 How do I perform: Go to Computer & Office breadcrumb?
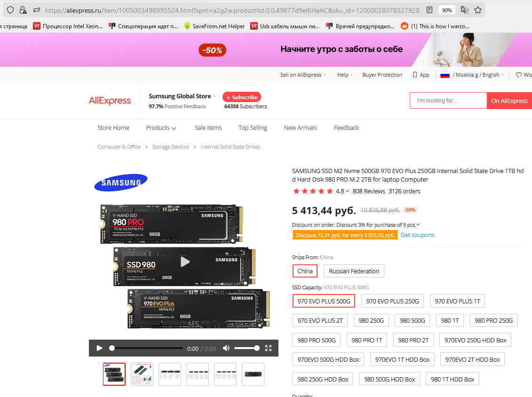click(119, 147)
